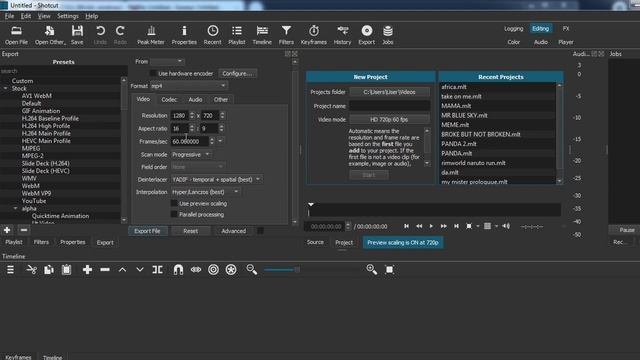
Task: Click the timeline Cut scissors icon
Action: 31,269
